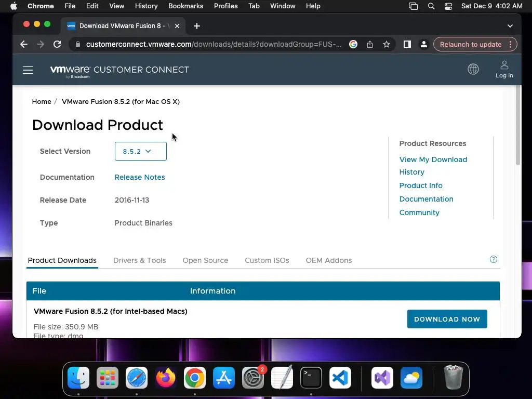Click File size: 350.9 MB text
This screenshot has width=532, height=399.
point(66,327)
